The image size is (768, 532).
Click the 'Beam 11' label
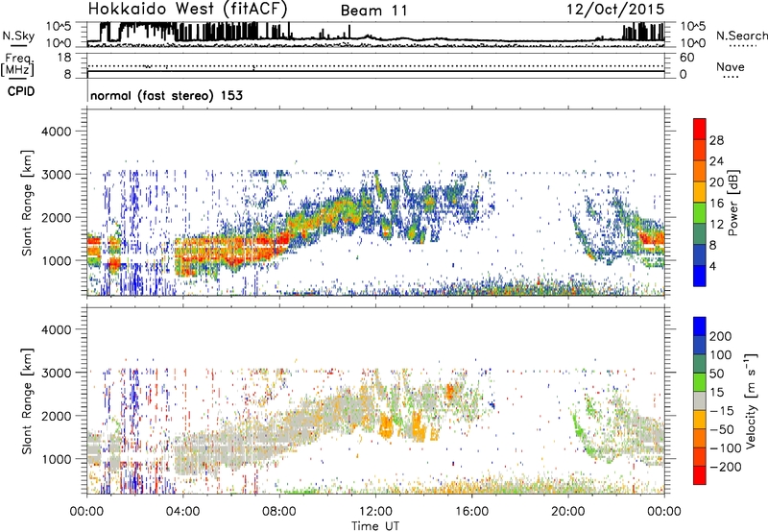(373, 11)
